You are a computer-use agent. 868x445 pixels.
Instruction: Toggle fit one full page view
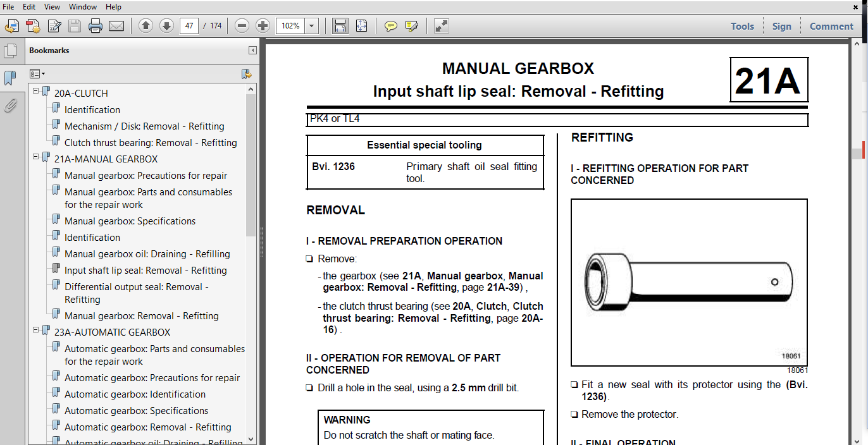click(x=361, y=26)
